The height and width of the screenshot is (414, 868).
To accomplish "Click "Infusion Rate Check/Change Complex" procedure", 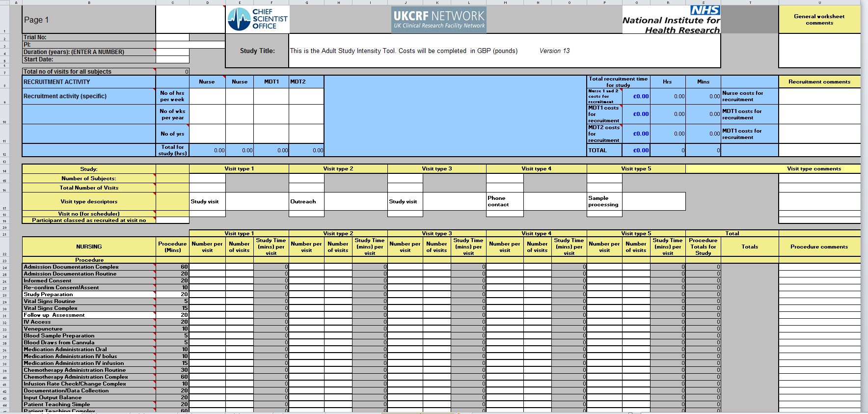I will (89, 384).
